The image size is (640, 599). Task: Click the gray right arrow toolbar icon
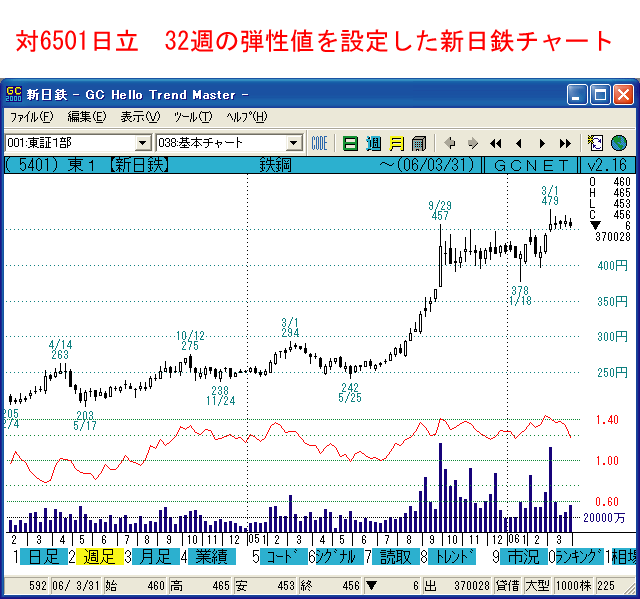tap(473, 143)
